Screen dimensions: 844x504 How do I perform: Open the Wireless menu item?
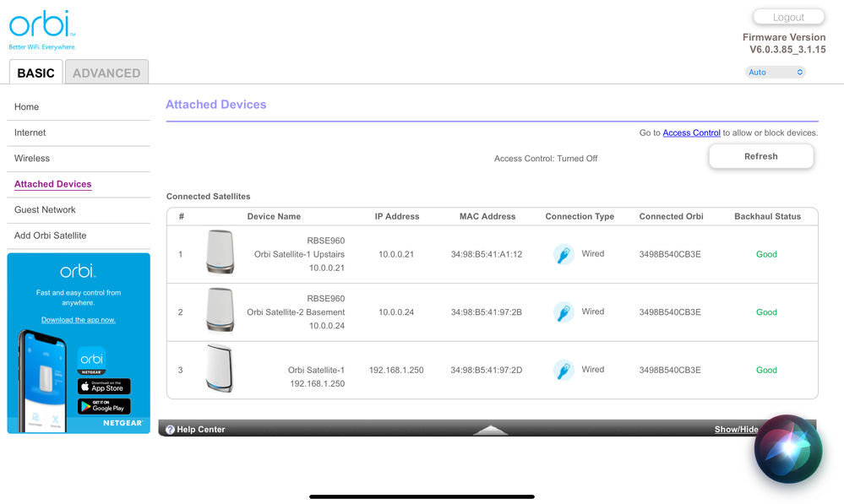pos(32,159)
